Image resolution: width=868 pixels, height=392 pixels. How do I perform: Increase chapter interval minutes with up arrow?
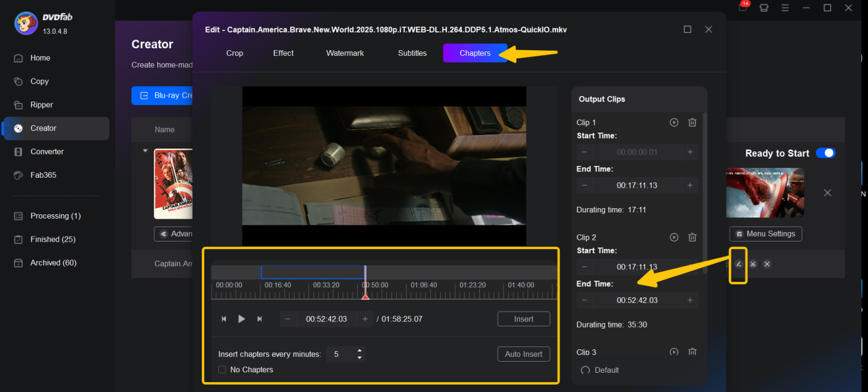tap(359, 351)
